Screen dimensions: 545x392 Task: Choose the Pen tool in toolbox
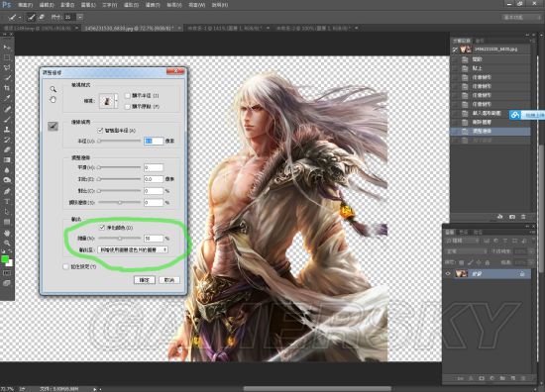(x=7, y=191)
